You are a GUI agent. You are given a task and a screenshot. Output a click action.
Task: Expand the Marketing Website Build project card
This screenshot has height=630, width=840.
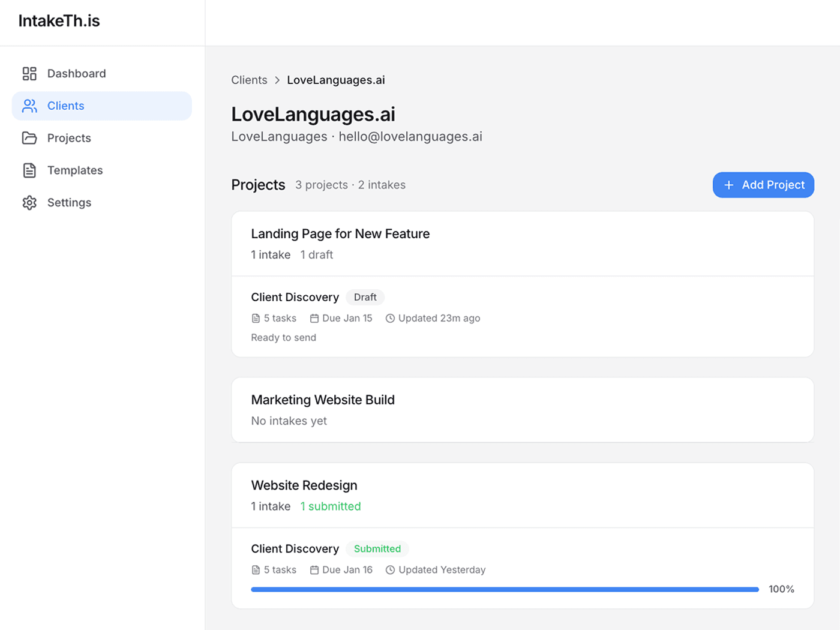(x=323, y=400)
